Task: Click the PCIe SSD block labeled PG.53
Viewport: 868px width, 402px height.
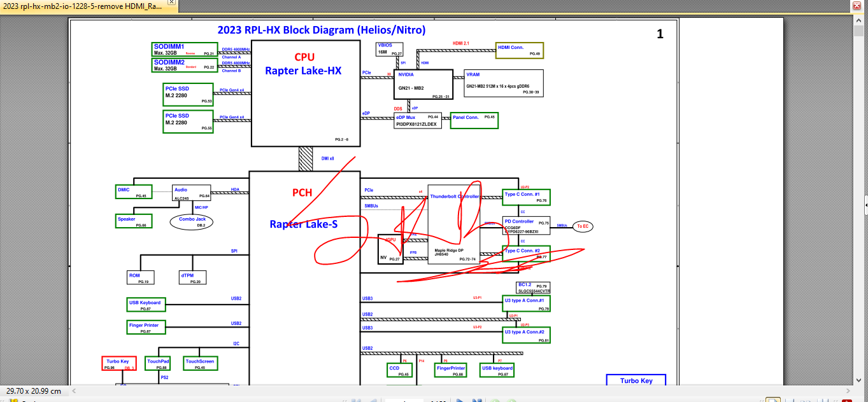Action: pyautogui.click(x=189, y=94)
